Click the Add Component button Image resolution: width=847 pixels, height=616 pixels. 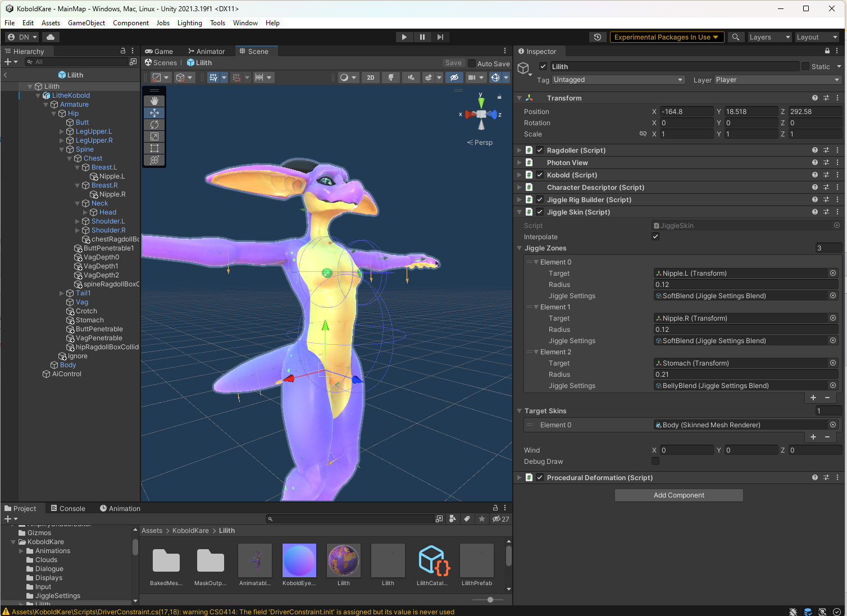click(679, 495)
